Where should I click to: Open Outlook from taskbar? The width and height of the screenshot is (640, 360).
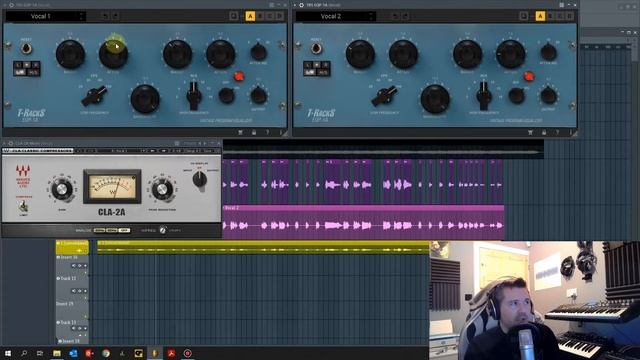pyautogui.click(x=73, y=353)
